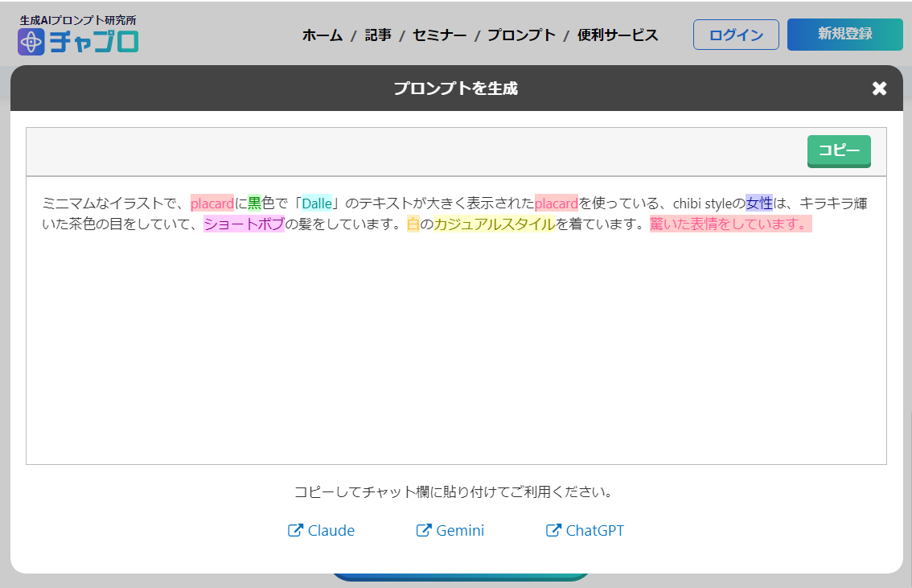Click the first highlighted word placard
The width and height of the screenshot is (912, 588).
[212, 204]
